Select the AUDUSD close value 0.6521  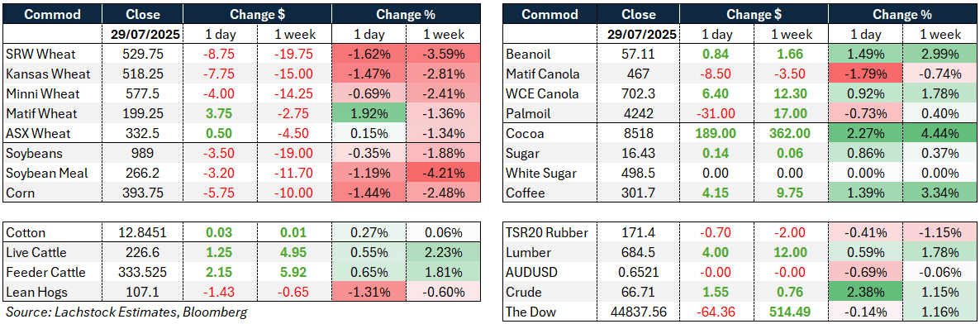point(642,273)
